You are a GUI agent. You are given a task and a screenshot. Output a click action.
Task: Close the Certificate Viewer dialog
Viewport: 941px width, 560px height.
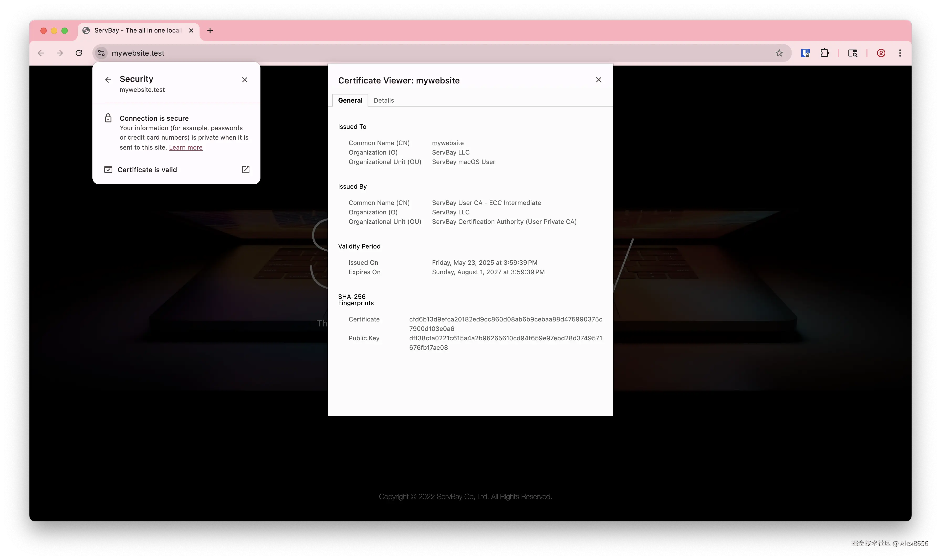point(598,80)
